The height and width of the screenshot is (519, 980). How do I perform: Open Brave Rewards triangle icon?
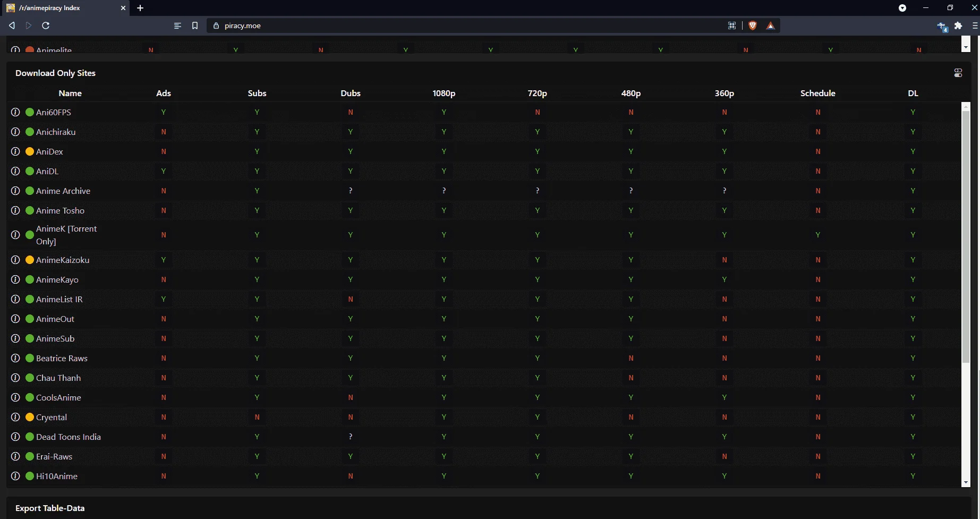[x=770, y=25]
